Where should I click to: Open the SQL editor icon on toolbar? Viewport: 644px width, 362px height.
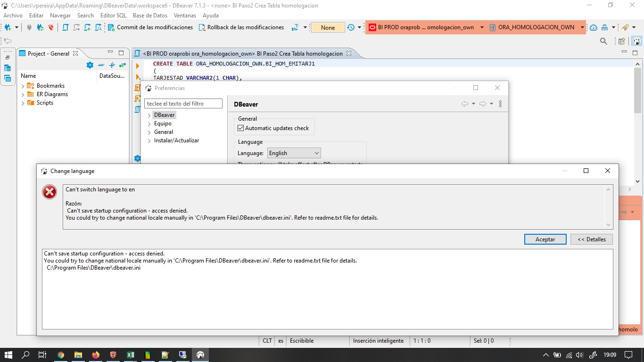point(64,27)
